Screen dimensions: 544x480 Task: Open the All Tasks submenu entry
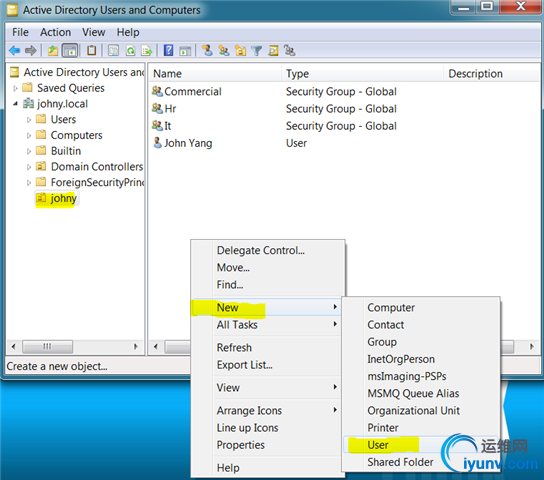point(267,325)
